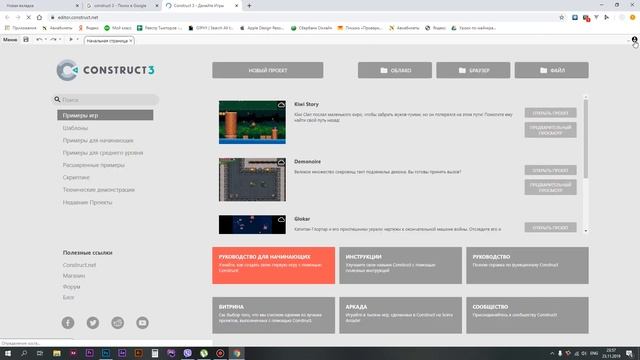
Task: Close the Начальная страница tab
Action: click(x=131, y=41)
